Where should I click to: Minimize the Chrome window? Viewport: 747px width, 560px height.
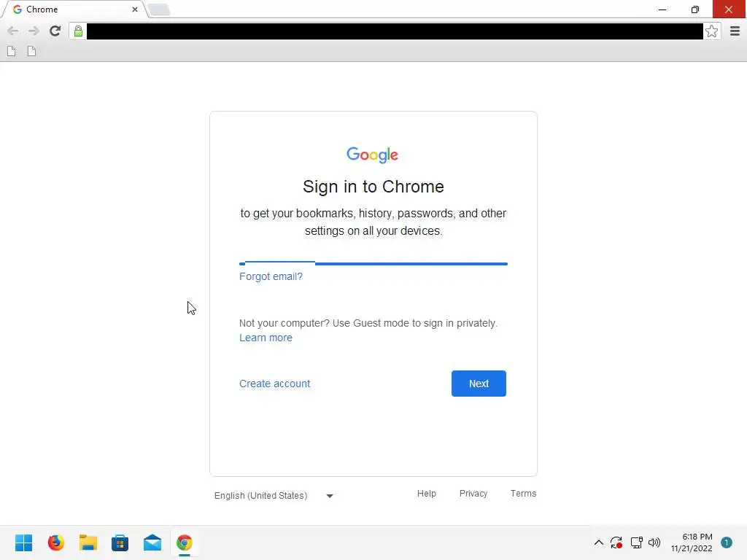click(662, 9)
